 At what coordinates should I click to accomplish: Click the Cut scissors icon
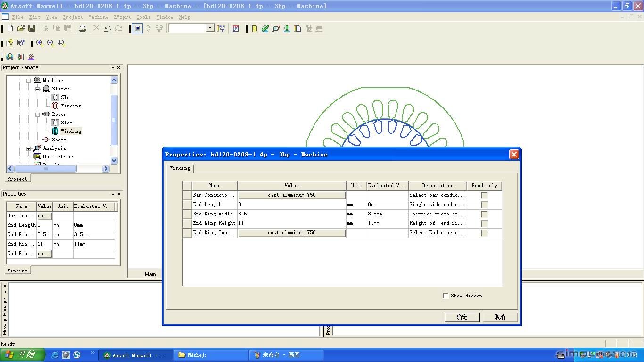point(46,28)
